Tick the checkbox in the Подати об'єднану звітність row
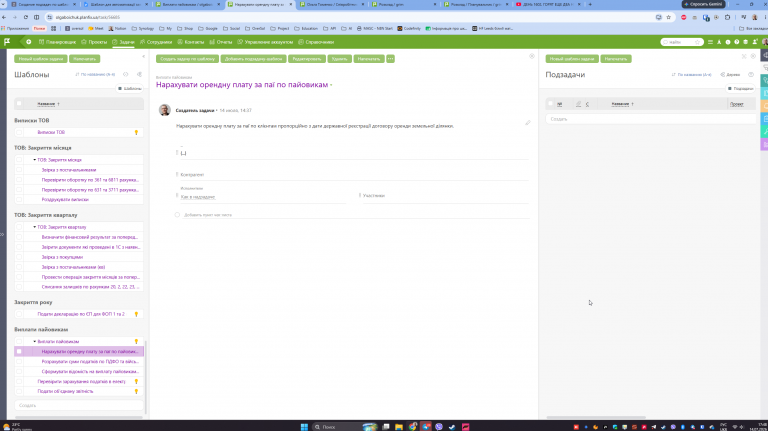 coord(19,391)
